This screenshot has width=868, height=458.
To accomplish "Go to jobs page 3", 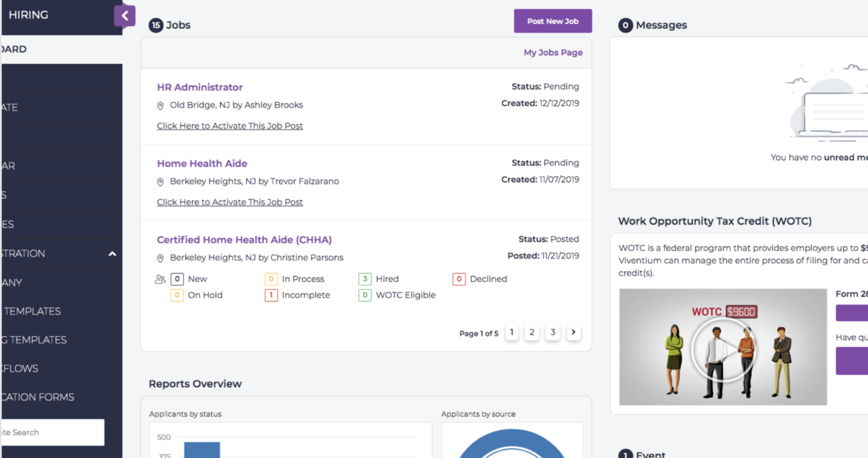I will point(553,332).
